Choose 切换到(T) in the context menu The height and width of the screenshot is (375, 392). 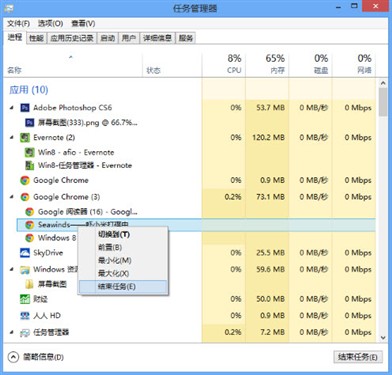(123, 235)
